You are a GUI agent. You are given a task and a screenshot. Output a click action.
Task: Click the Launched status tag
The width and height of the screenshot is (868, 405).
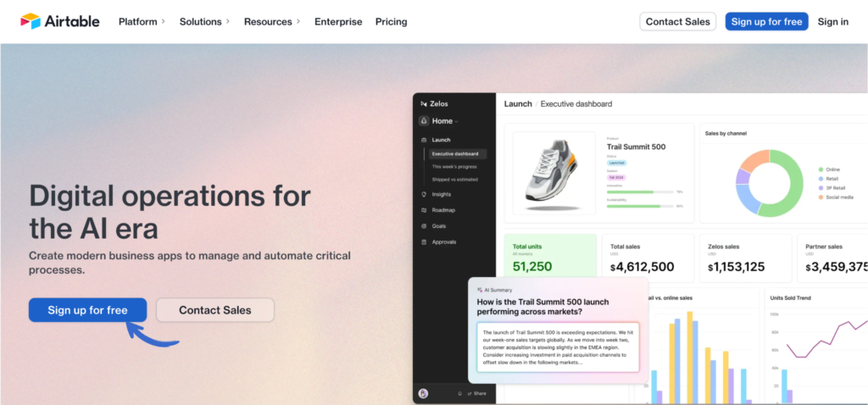(617, 163)
